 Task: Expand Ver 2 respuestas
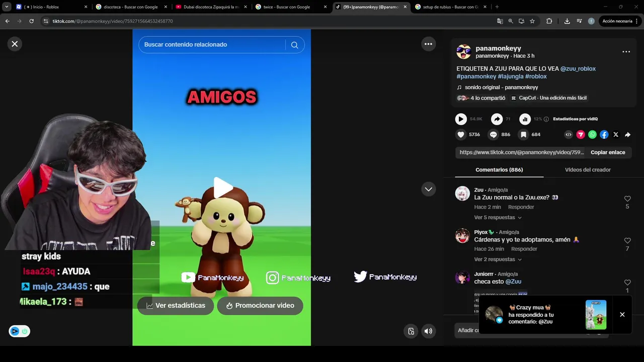point(498,259)
